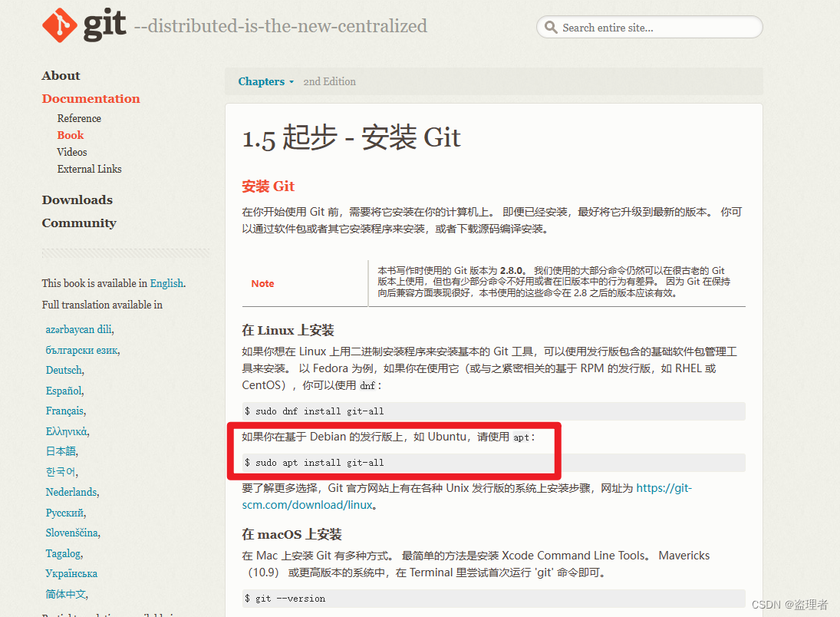Open the 日本語 translation
This screenshot has height=617, width=840.
[61, 451]
